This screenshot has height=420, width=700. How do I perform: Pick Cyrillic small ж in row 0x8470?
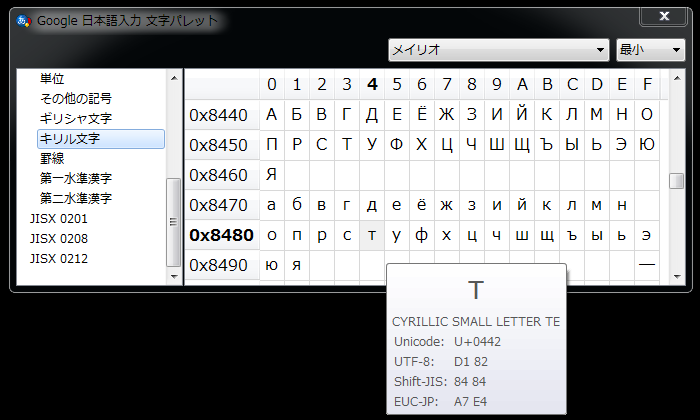447,205
